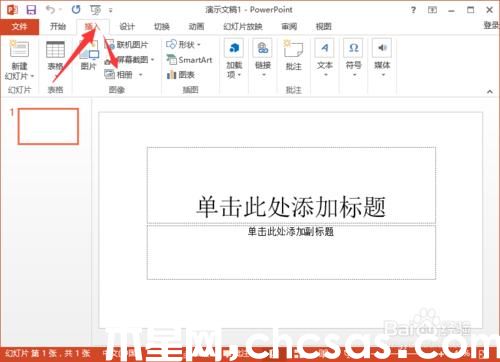Click the Undo arrow icon
500x362 pixels.
click(x=51, y=10)
